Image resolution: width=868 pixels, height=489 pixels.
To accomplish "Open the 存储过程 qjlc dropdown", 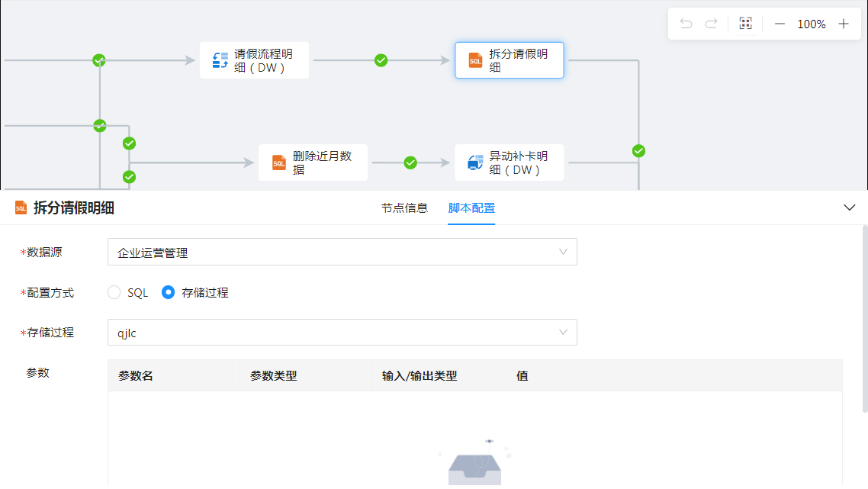I will coord(342,332).
